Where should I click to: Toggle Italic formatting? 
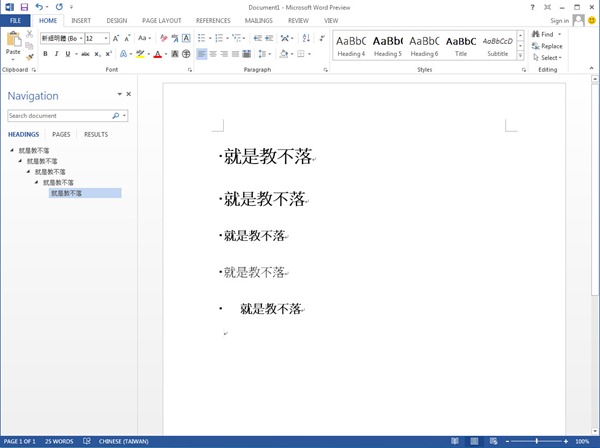pos(56,54)
